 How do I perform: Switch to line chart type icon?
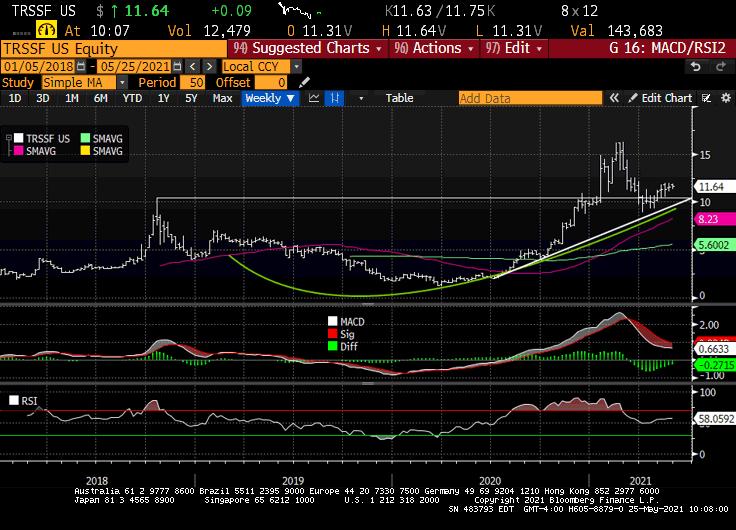(x=314, y=98)
